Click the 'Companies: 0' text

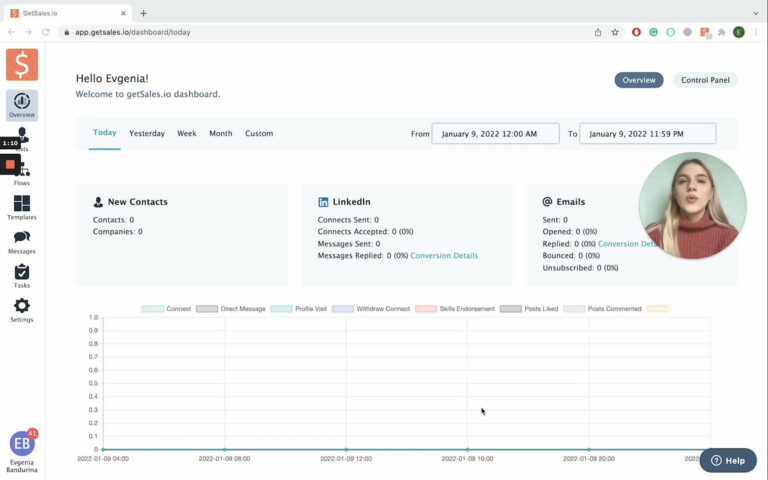(x=118, y=232)
